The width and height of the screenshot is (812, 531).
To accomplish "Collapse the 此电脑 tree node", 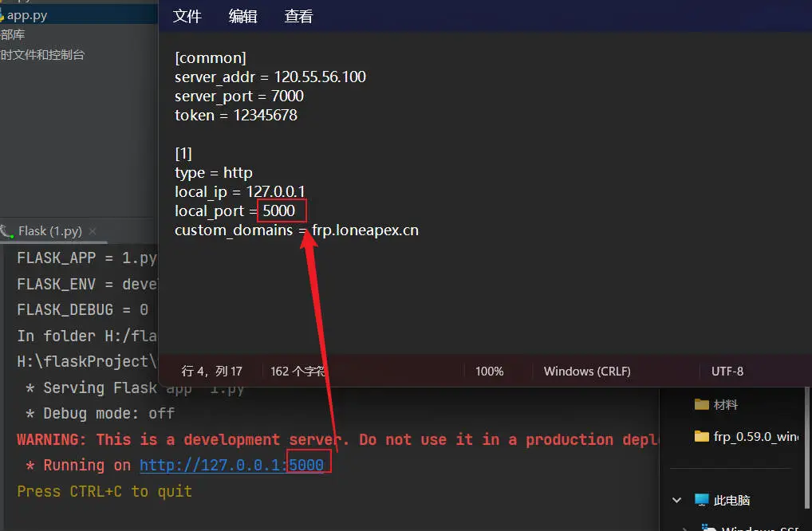I will pos(677,500).
